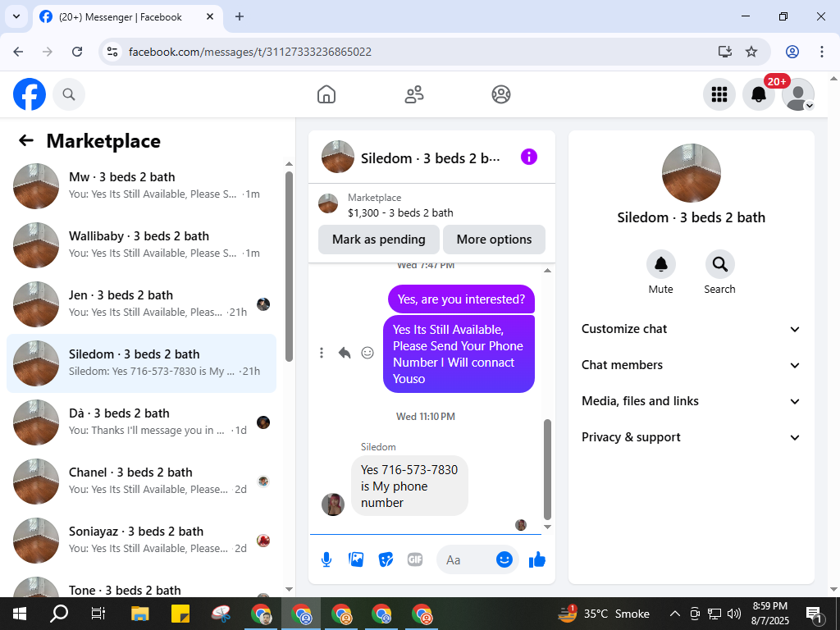This screenshot has height=630, width=840.
Task: Click the chat messages scrollbar
Action: [547, 469]
